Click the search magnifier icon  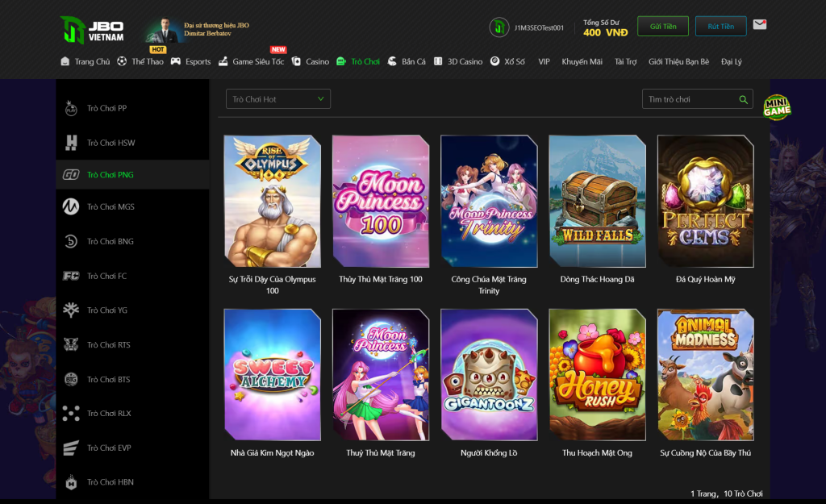pos(743,100)
